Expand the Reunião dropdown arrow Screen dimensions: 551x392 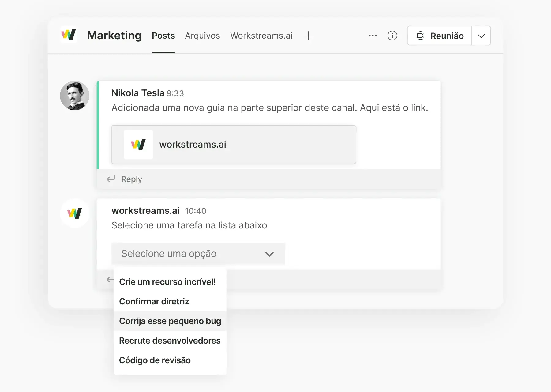point(481,36)
